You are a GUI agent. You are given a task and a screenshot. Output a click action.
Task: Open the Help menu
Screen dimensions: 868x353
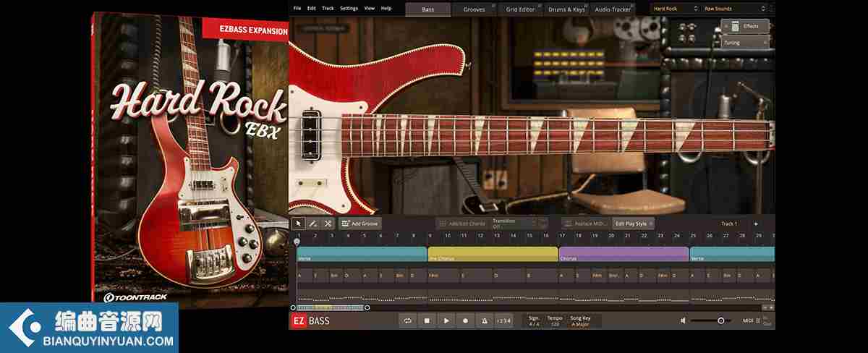(x=386, y=8)
